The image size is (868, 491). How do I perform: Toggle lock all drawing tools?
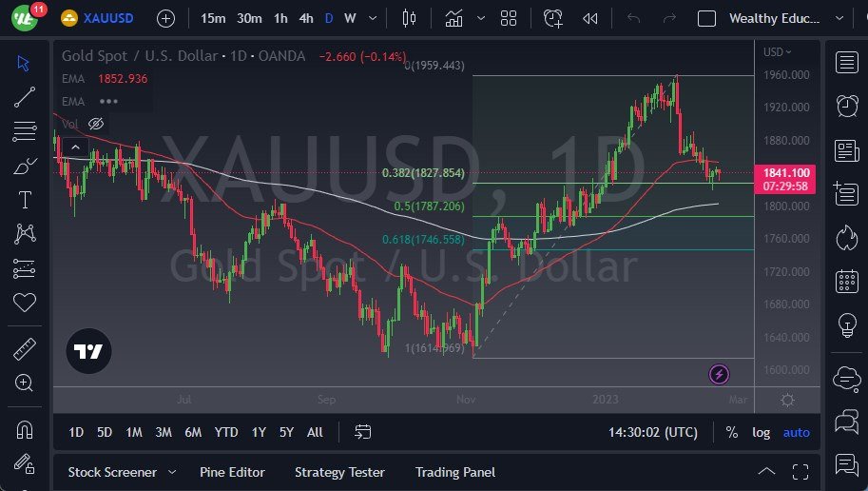point(25,463)
